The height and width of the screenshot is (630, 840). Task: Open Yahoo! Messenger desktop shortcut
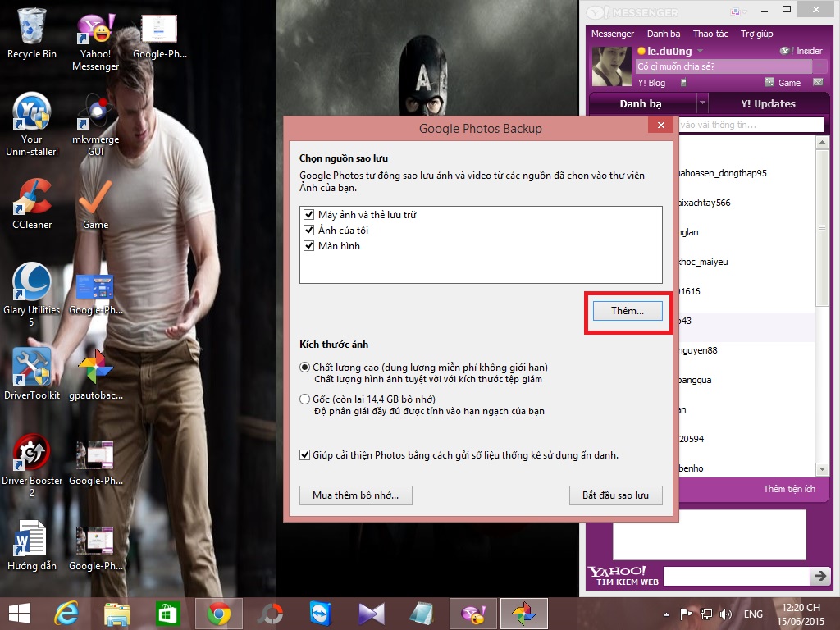tap(95, 42)
